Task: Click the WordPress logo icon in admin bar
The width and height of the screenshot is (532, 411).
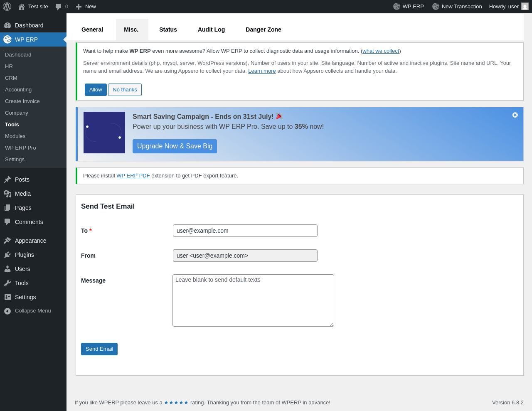Action: 7,7
